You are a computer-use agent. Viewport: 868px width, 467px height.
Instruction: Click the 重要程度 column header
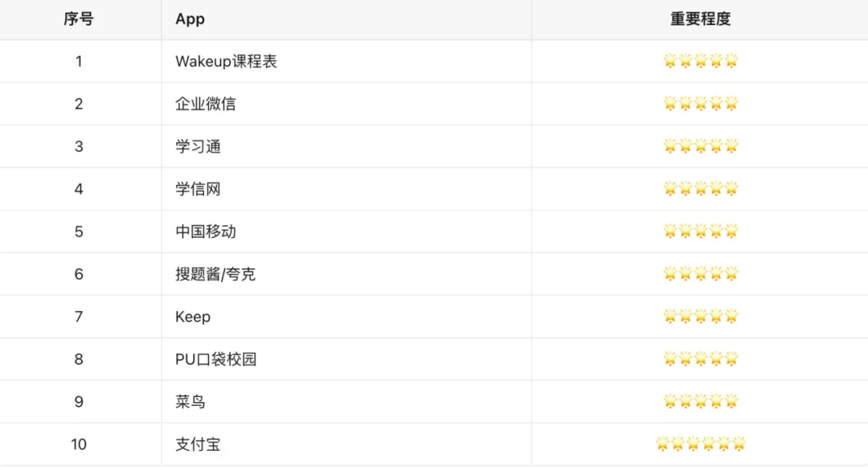[700, 18]
